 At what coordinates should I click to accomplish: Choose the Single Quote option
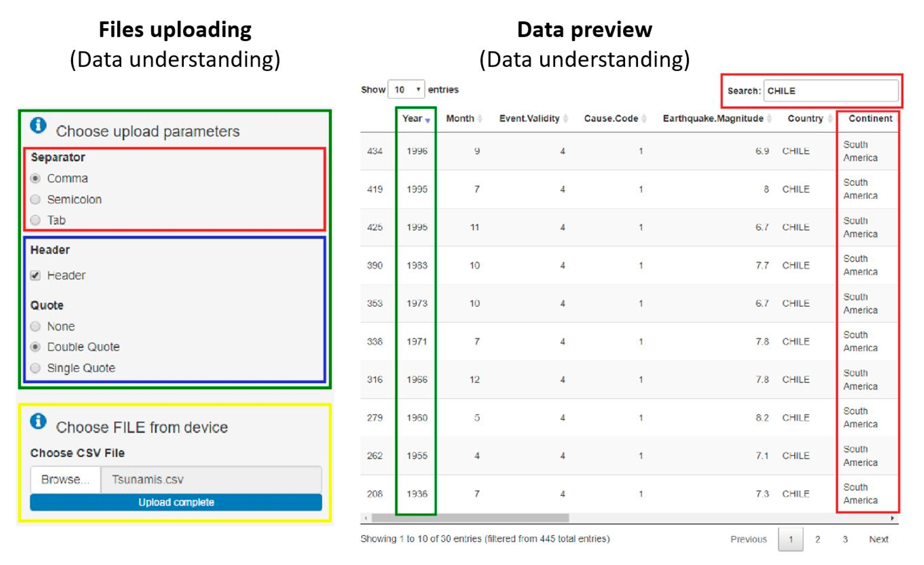(x=35, y=368)
